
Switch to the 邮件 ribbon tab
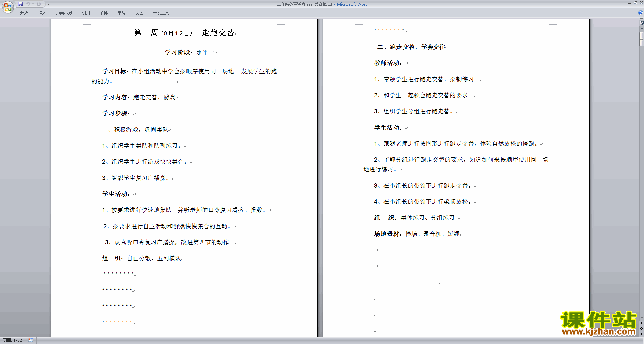pyautogui.click(x=104, y=13)
